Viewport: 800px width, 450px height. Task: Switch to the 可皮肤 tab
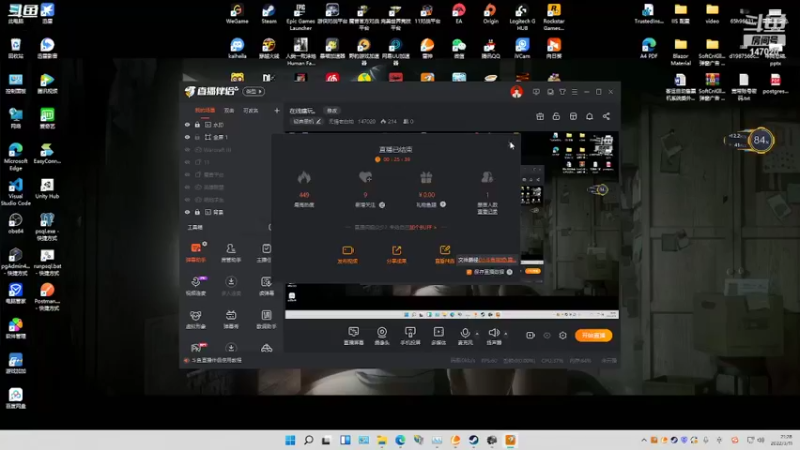pyautogui.click(x=251, y=110)
